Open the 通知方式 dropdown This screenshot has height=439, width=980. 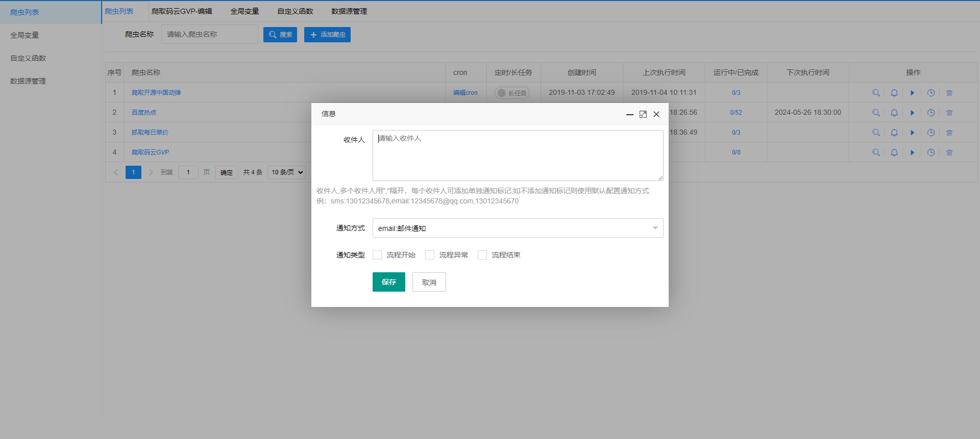(518, 228)
